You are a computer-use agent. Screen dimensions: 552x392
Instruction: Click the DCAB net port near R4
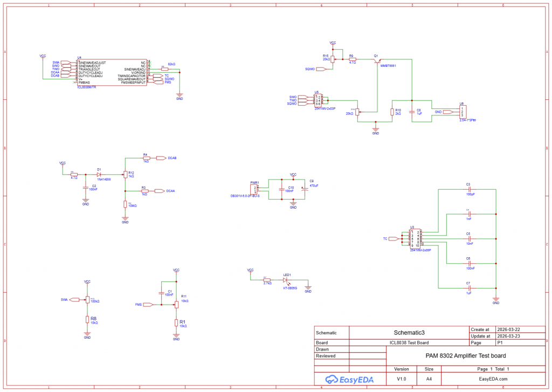162,158
